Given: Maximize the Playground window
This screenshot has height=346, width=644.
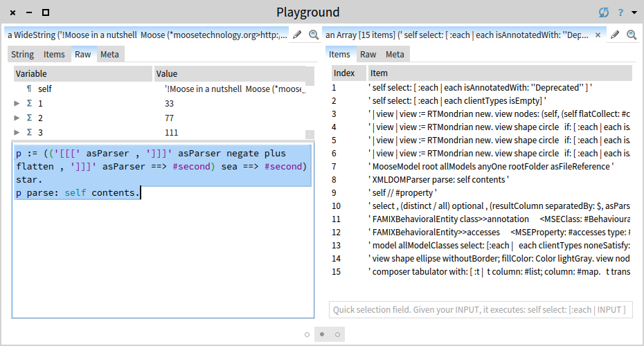Looking at the screenshot, I should (46, 12).
